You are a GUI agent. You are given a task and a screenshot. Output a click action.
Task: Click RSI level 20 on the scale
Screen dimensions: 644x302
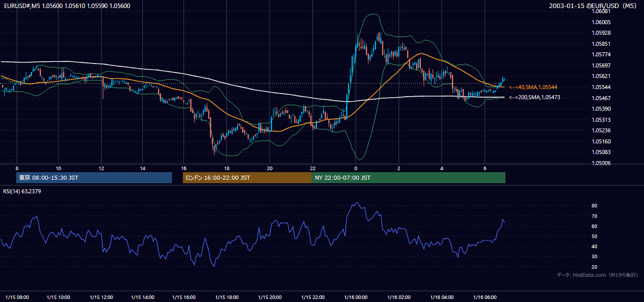coord(594,267)
